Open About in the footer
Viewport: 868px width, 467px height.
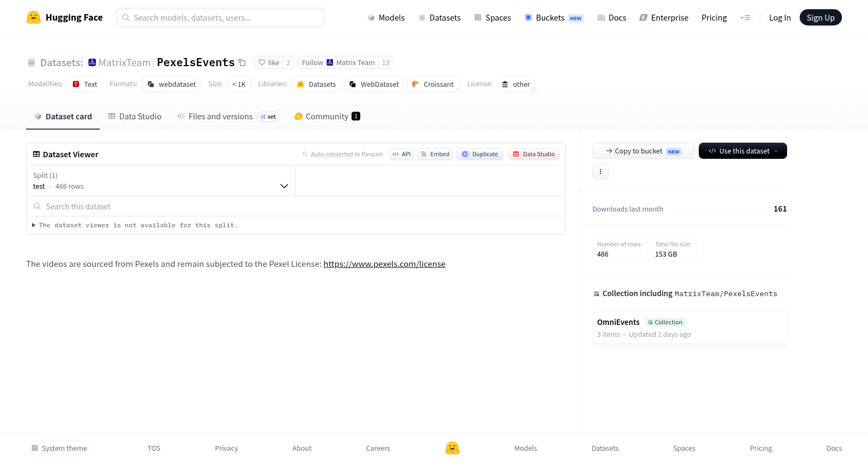click(x=302, y=448)
